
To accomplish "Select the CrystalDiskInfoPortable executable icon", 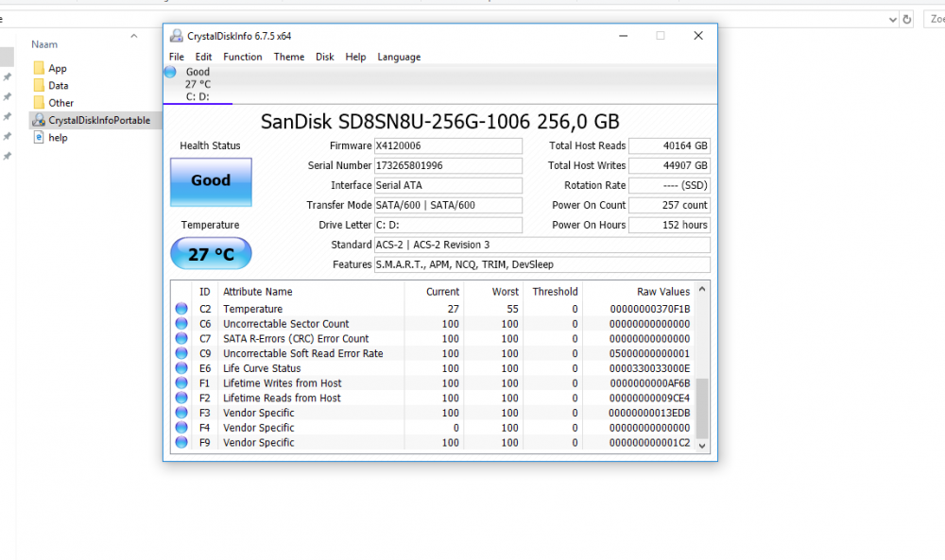I will [39, 120].
